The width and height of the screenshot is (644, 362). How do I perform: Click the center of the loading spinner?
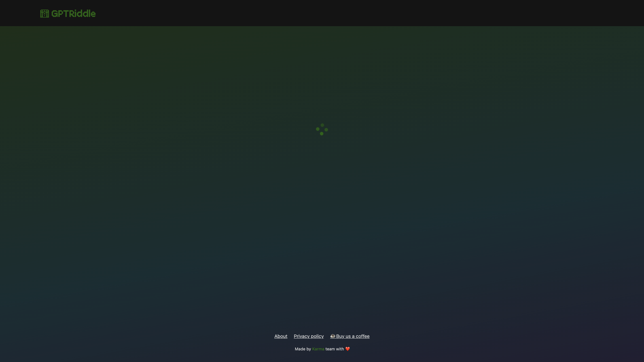pos(322,129)
